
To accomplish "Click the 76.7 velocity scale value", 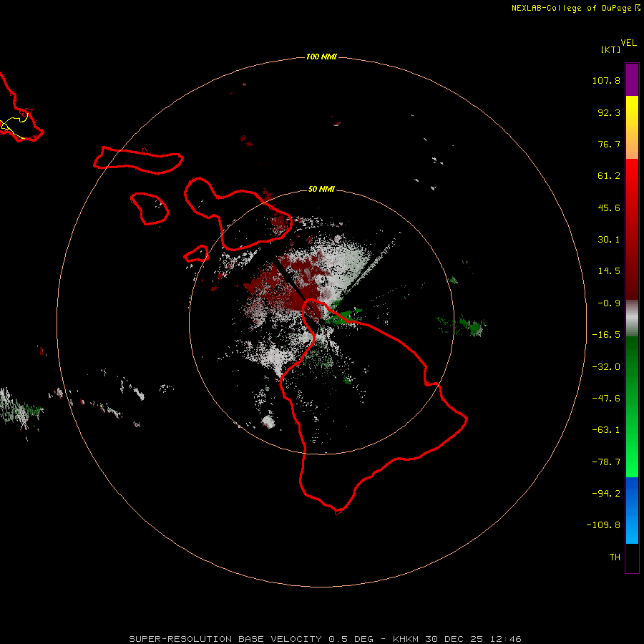I will click(x=609, y=144).
